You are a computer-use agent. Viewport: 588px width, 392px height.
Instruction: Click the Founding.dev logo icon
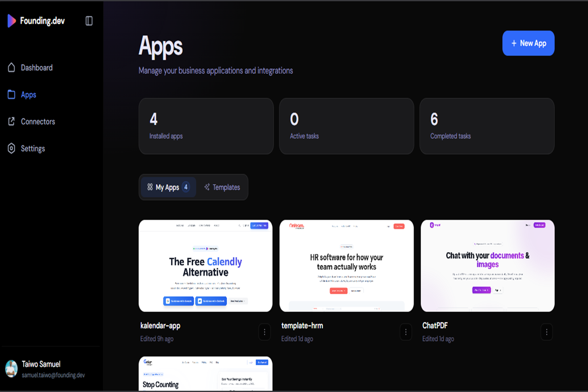[12, 21]
